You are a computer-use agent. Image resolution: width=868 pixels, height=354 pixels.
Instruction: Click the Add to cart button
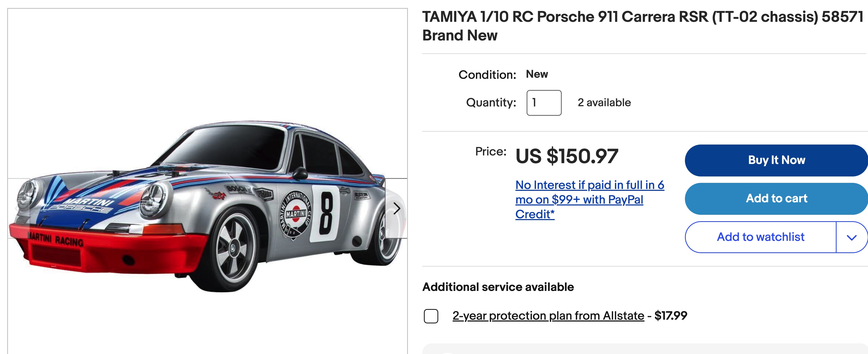776,199
